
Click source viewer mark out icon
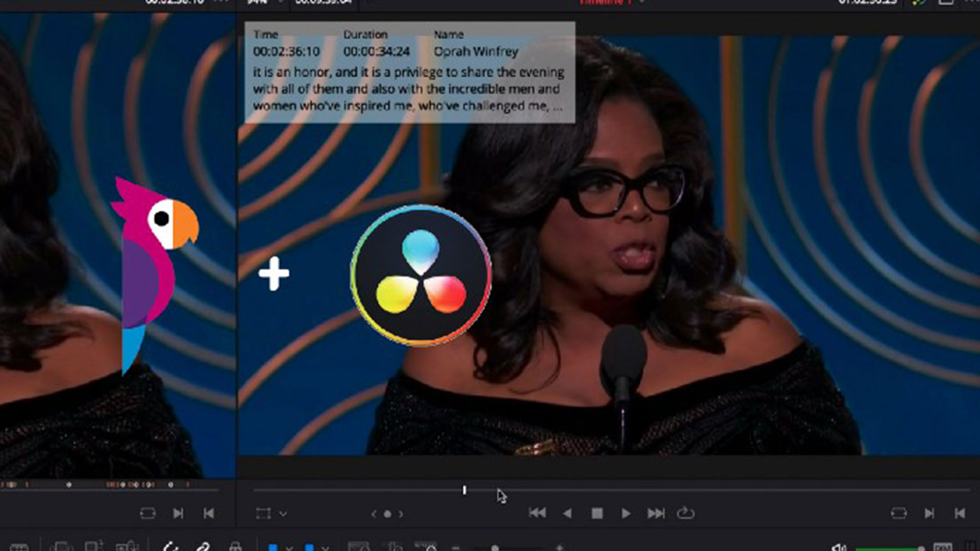(178, 513)
